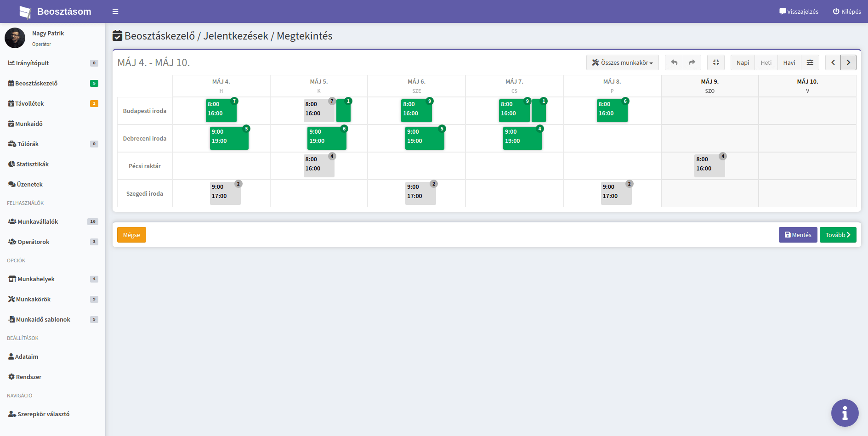Click the compress view icon

716,62
